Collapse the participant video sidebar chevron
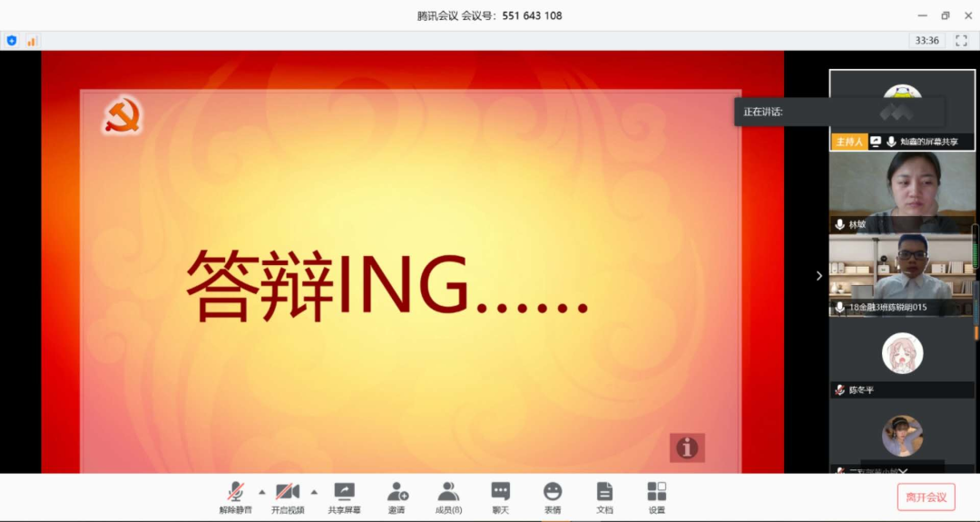Image resolution: width=980 pixels, height=522 pixels. [x=818, y=276]
